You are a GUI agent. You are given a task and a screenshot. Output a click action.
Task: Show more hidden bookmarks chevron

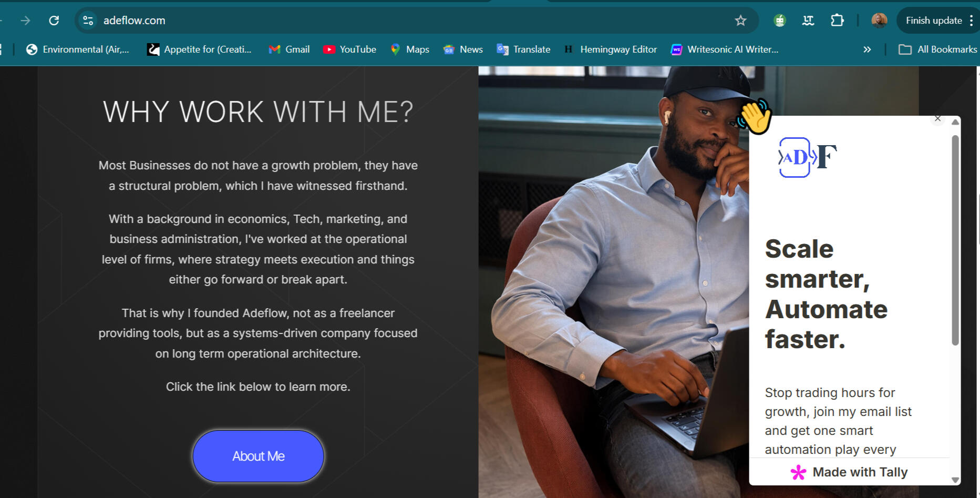pyautogui.click(x=867, y=49)
